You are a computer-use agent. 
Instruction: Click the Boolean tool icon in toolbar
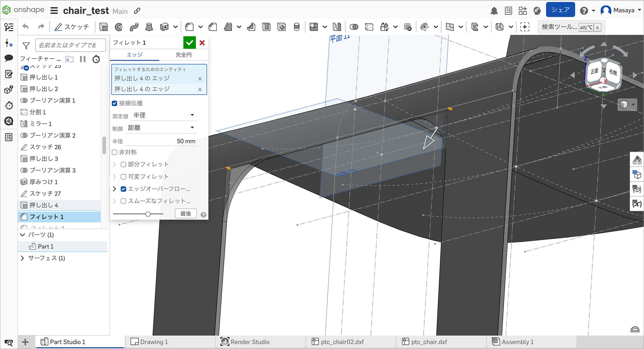[354, 27]
